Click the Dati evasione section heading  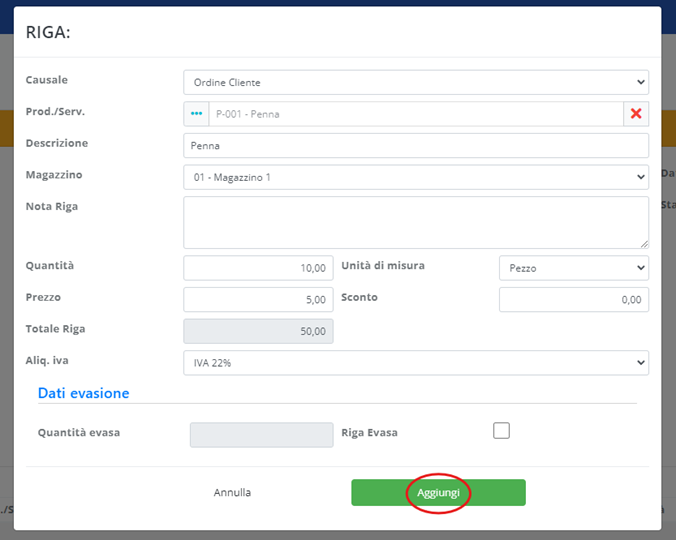point(83,393)
